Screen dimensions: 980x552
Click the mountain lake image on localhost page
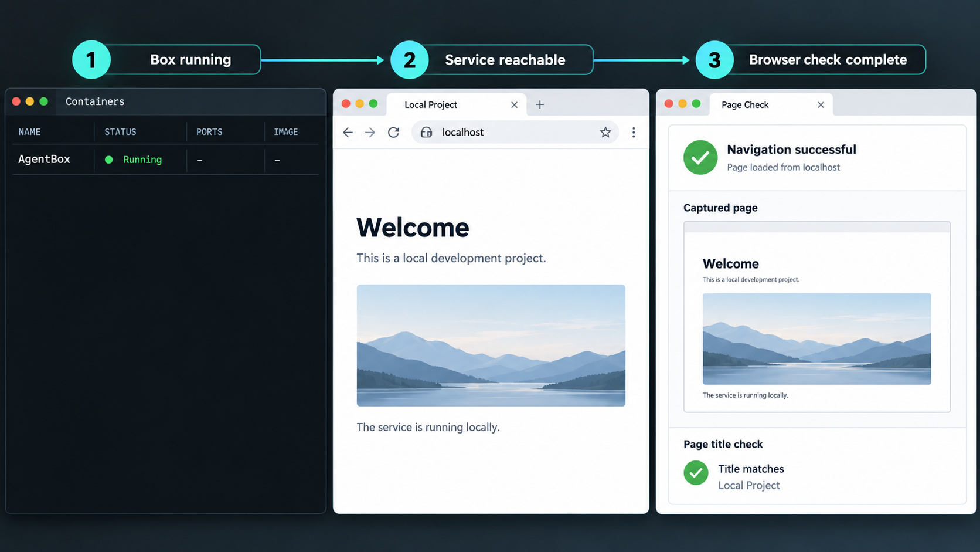pyautogui.click(x=491, y=346)
